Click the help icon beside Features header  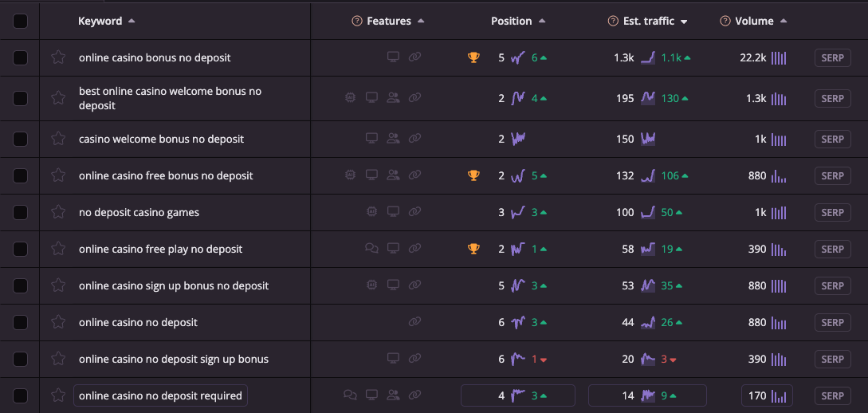point(357,22)
